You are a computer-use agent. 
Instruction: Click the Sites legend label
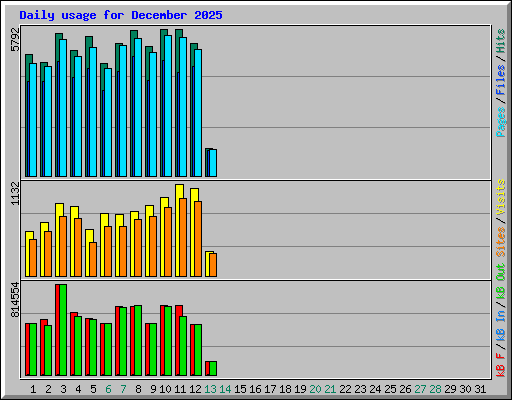click(x=500, y=242)
